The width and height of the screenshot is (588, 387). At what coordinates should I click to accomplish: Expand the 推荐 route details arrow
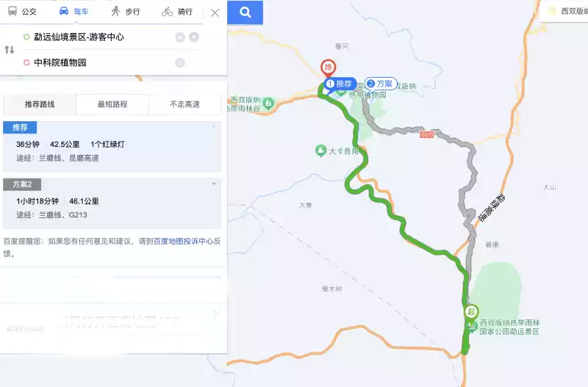click(x=214, y=127)
